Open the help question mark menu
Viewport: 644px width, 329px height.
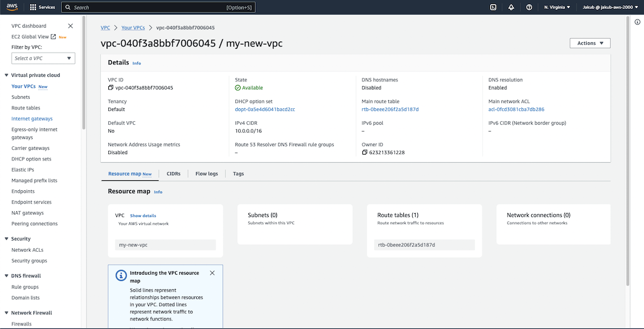pos(529,8)
